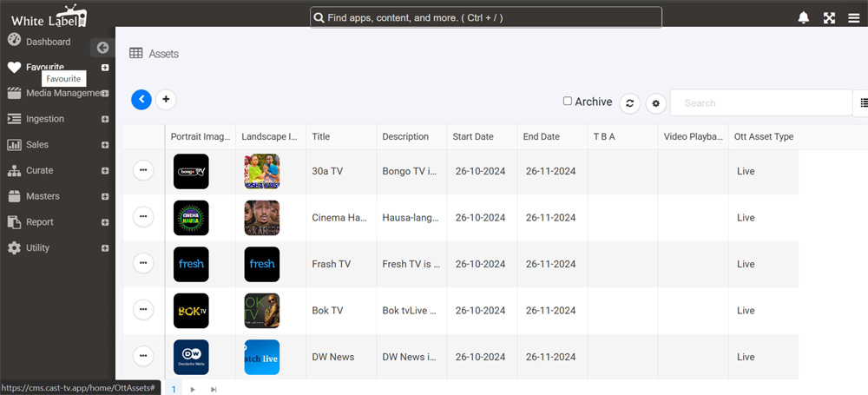The height and width of the screenshot is (395, 868).
Task: Click the blue back arrow button
Action: coord(141,100)
